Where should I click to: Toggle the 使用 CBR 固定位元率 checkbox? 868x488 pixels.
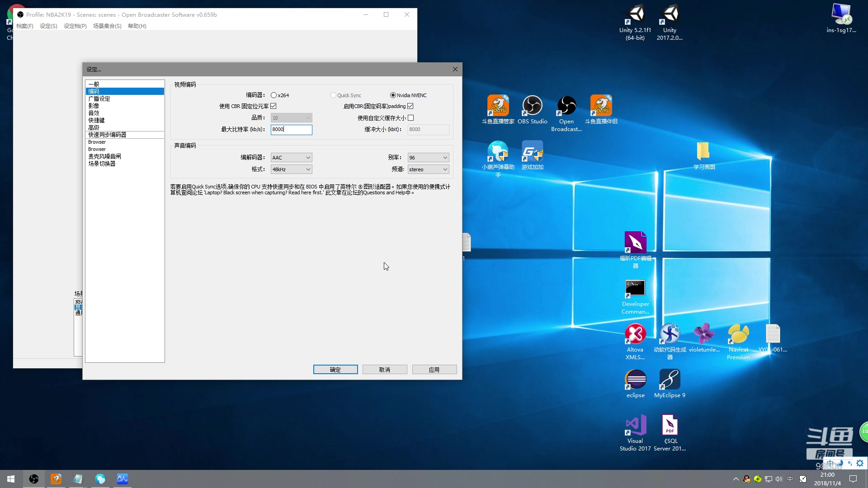click(274, 106)
